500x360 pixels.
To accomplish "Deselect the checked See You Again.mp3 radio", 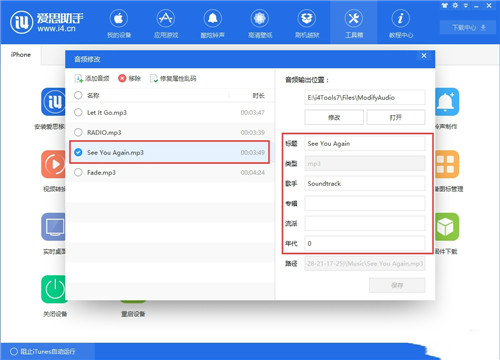I will 78,152.
